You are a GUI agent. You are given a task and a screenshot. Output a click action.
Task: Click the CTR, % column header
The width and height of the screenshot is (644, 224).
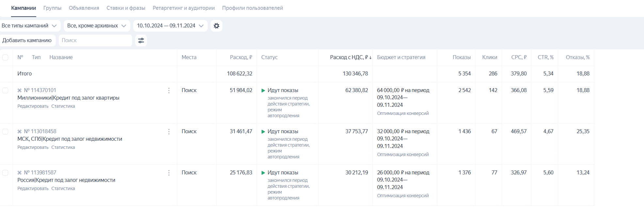(x=546, y=57)
